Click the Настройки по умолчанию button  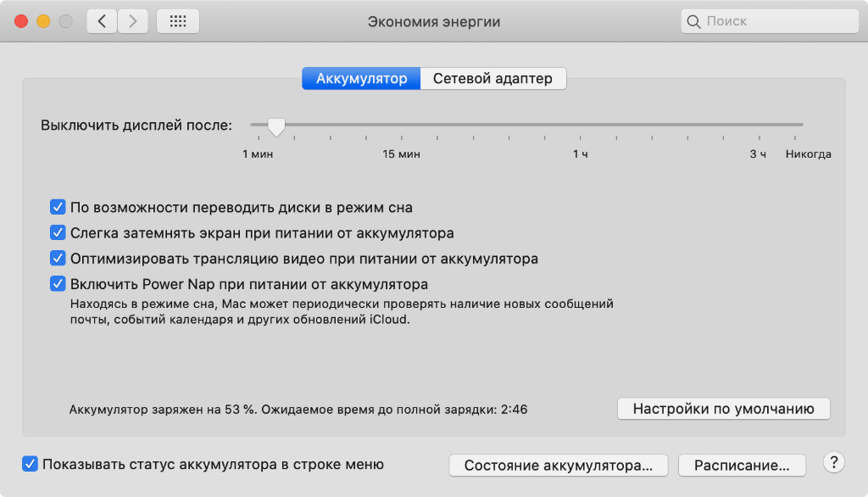click(724, 409)
